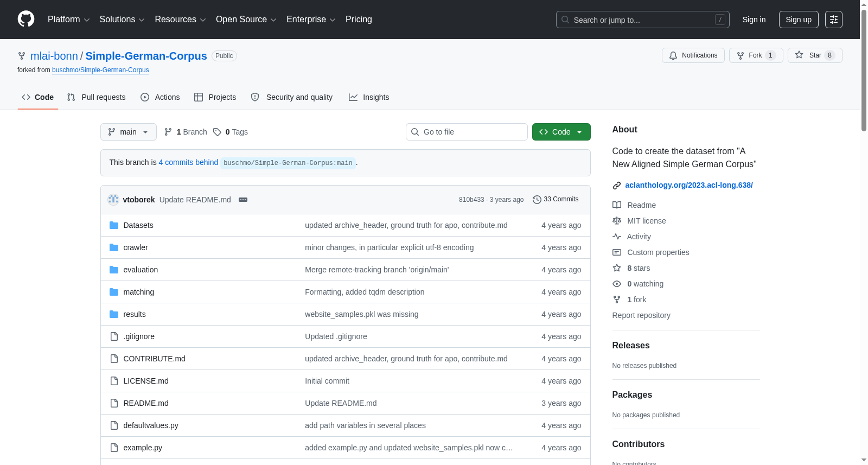Viewport: 868px width, 465px height.
Task: Expand the Open Source menu
Action: (246, 20)
